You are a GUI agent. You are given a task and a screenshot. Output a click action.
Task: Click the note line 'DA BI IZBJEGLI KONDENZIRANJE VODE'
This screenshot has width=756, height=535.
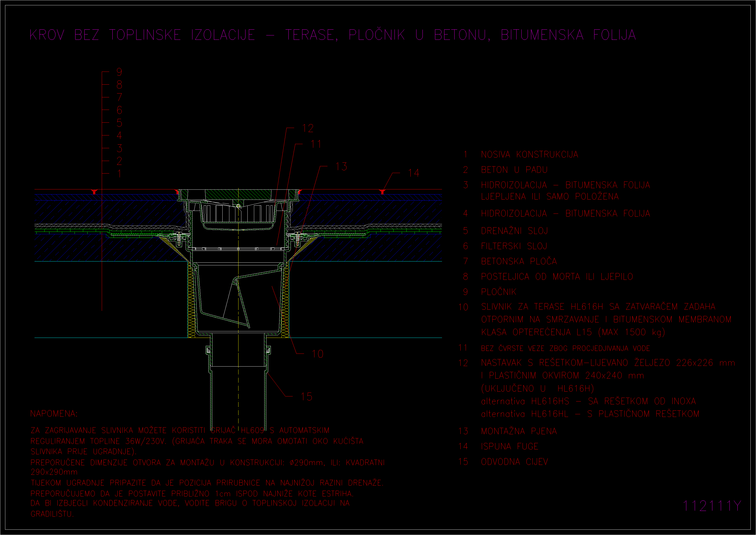(x=190, y=503)
